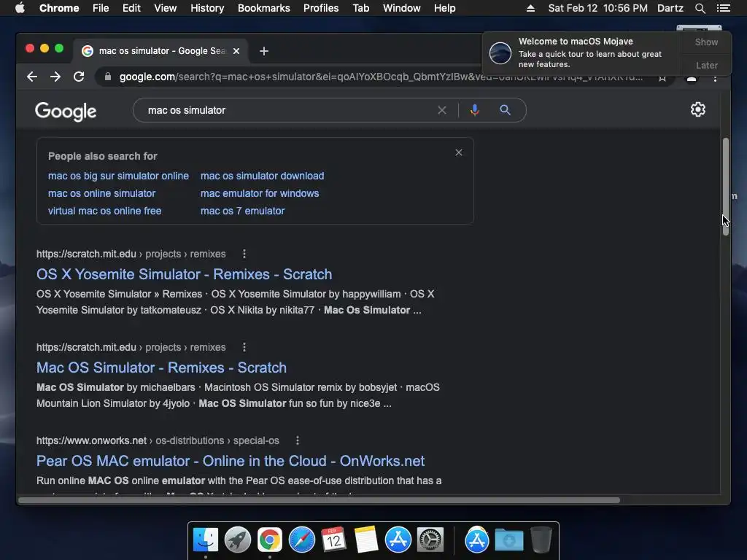The image size is (747, 560).
Task: Go back with the browser back arrow
Action: (32, 77)
